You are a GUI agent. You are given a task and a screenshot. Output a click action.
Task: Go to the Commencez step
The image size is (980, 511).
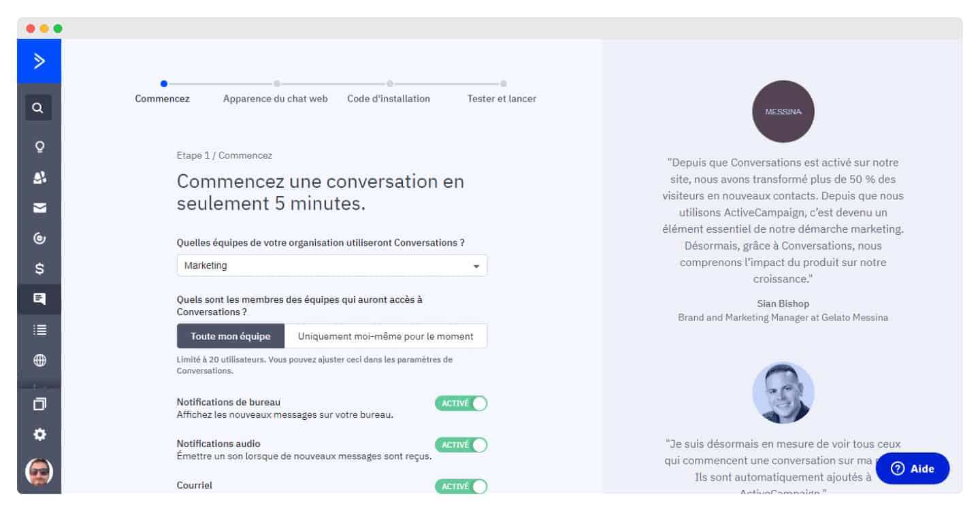[163, 99]
